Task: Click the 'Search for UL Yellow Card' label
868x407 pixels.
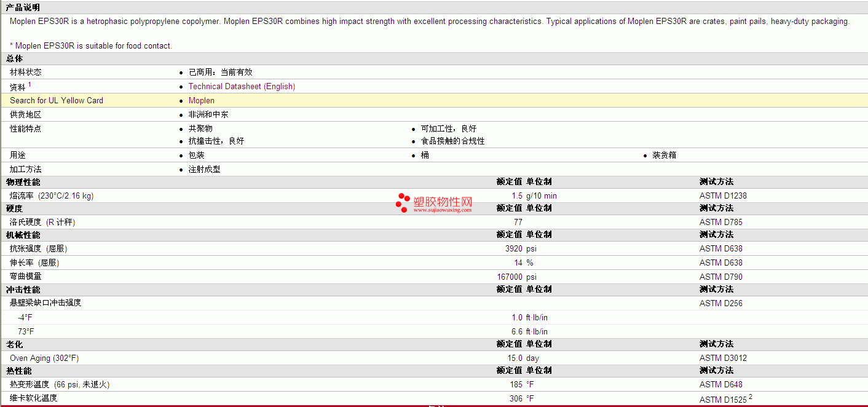Action: click(57, 101)
